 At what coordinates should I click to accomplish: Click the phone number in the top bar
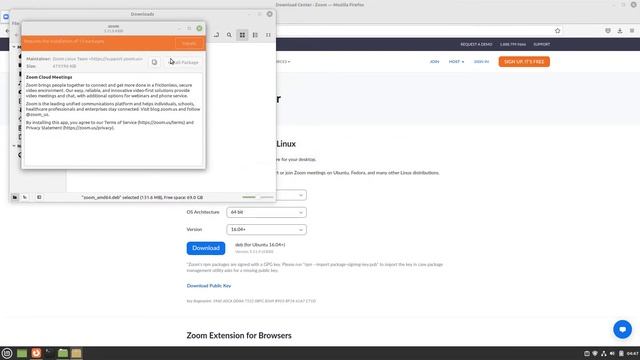click(x=513, y=44)
